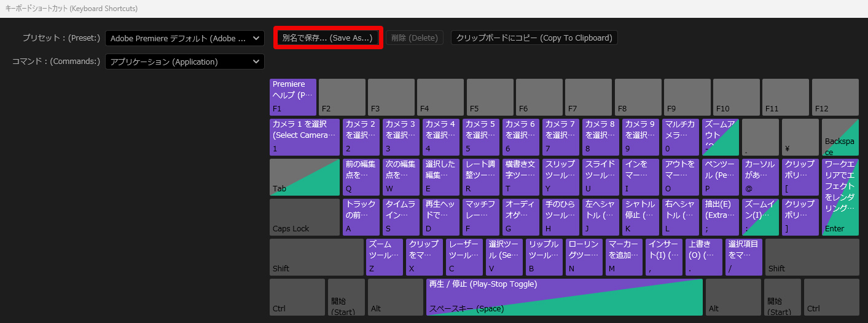Viewport: 868px width, 323px height.
Task: Select the F key, Match Frame
Action: (x=481, y=217)
